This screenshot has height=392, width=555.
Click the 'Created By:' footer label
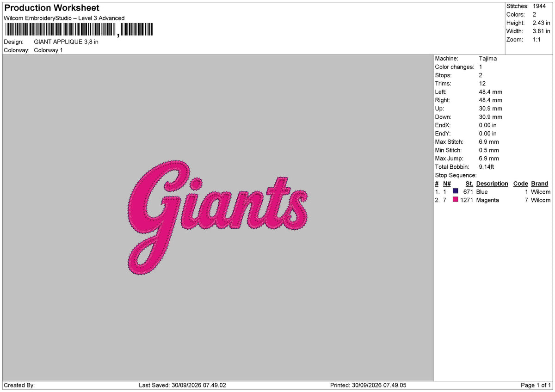[19, 385]
